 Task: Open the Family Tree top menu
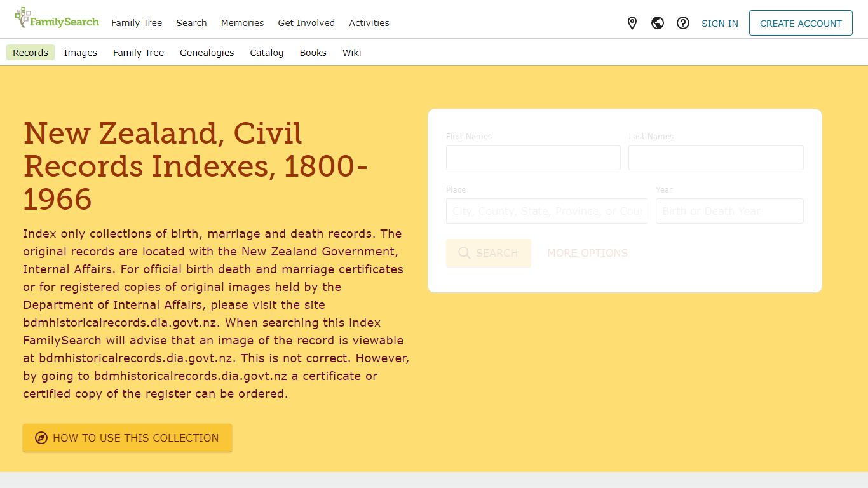coord(137,23)
